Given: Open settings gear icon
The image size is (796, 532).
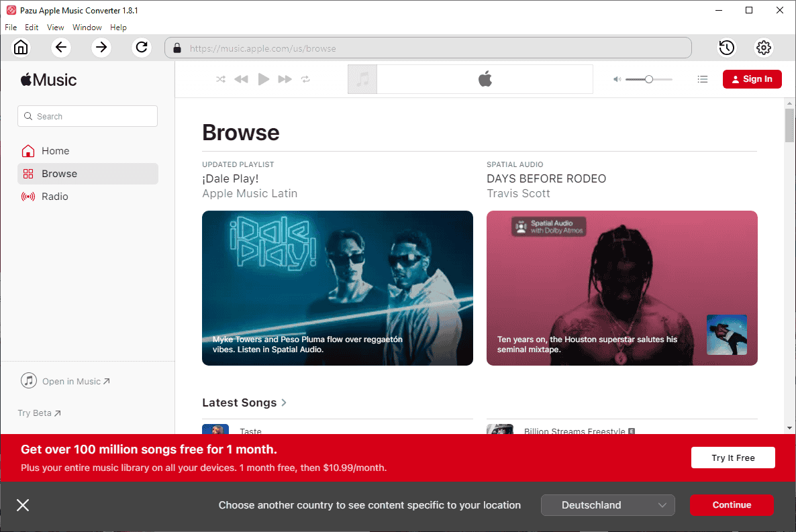Looking at the screenshot, I should (x=764, y=48).
